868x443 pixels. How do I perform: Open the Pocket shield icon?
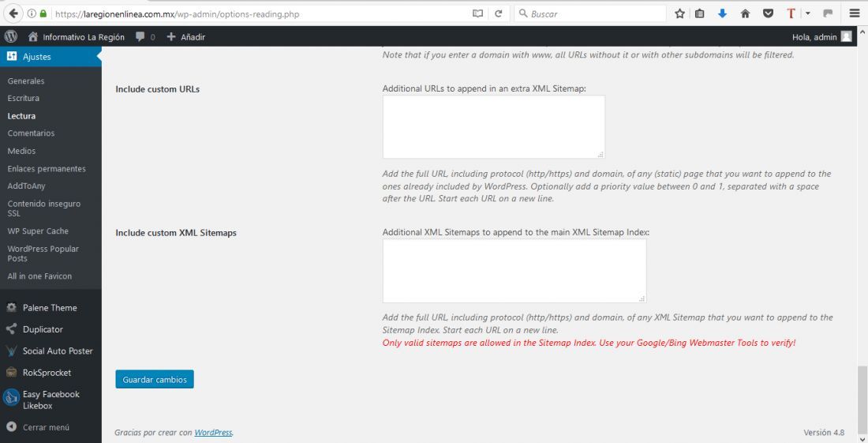tap(768, 14)
